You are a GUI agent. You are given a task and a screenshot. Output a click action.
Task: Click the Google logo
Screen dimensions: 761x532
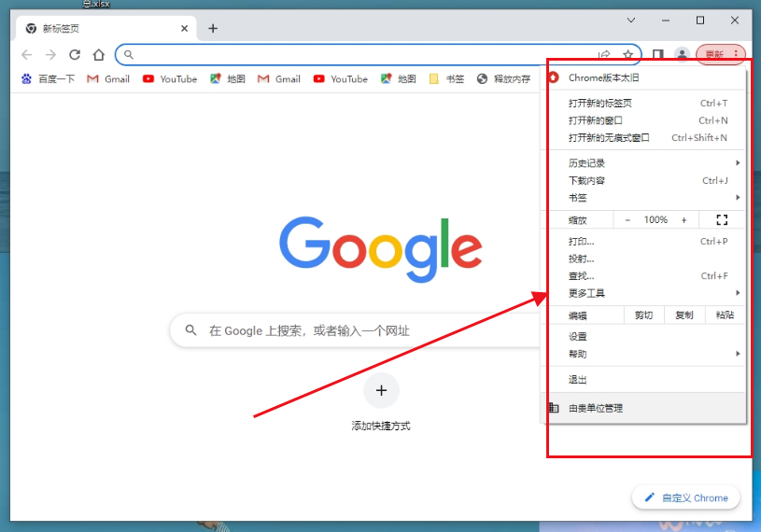click(381, 249)
